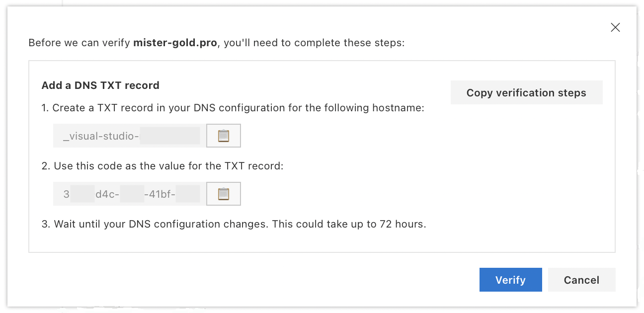
Task: Select the hostname text field
Action: (128, 135)
